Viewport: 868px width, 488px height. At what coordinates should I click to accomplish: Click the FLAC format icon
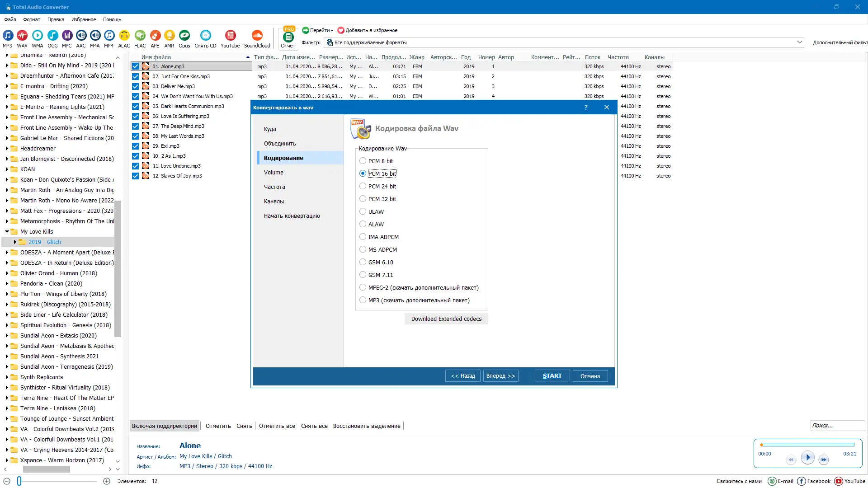tap(140, 36)
